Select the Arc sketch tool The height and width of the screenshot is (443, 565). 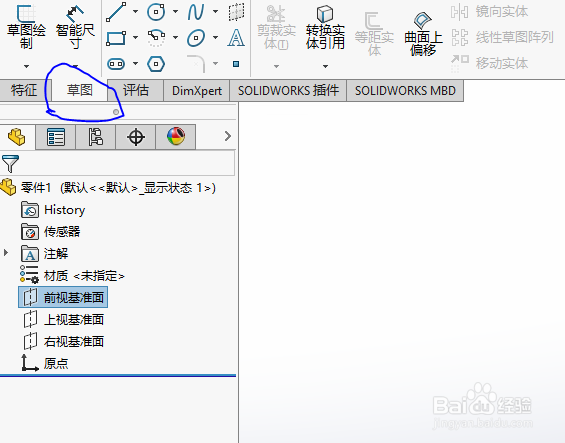pyautogui.click(x=156, y=38)
